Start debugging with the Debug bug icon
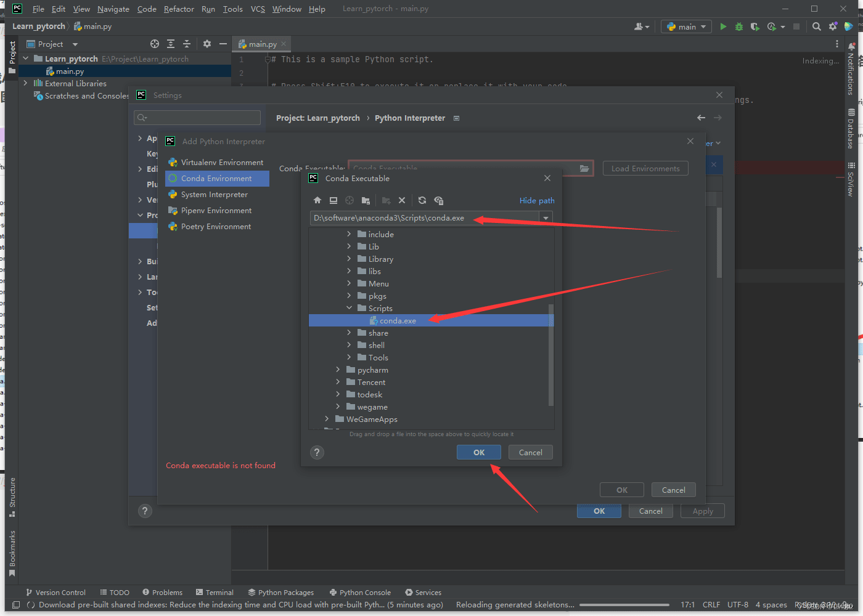This screenshot has width=863, height=616. (738, 26)
